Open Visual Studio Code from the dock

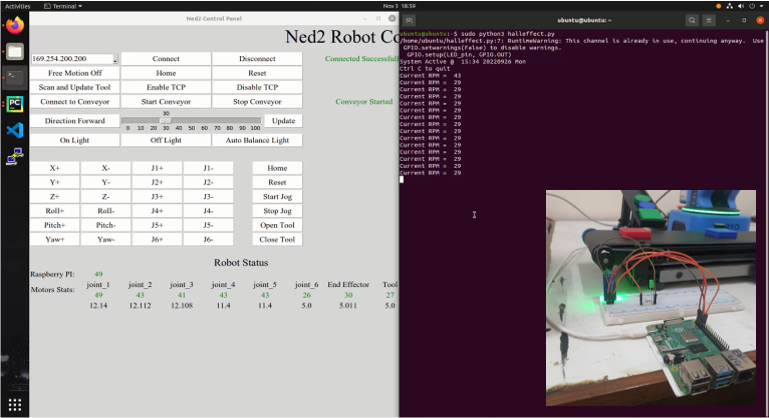tap(14, 130)
